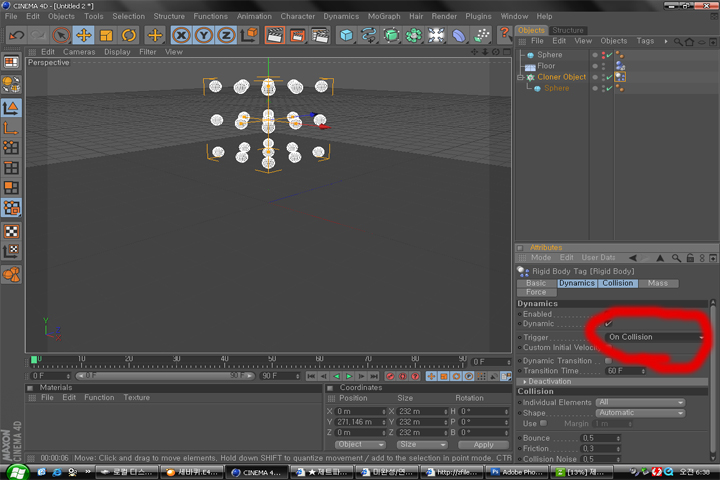The height and width of the screenshot is (480, 720).
Task: Click Render Active View clapperboard
Action: (275, 35)
